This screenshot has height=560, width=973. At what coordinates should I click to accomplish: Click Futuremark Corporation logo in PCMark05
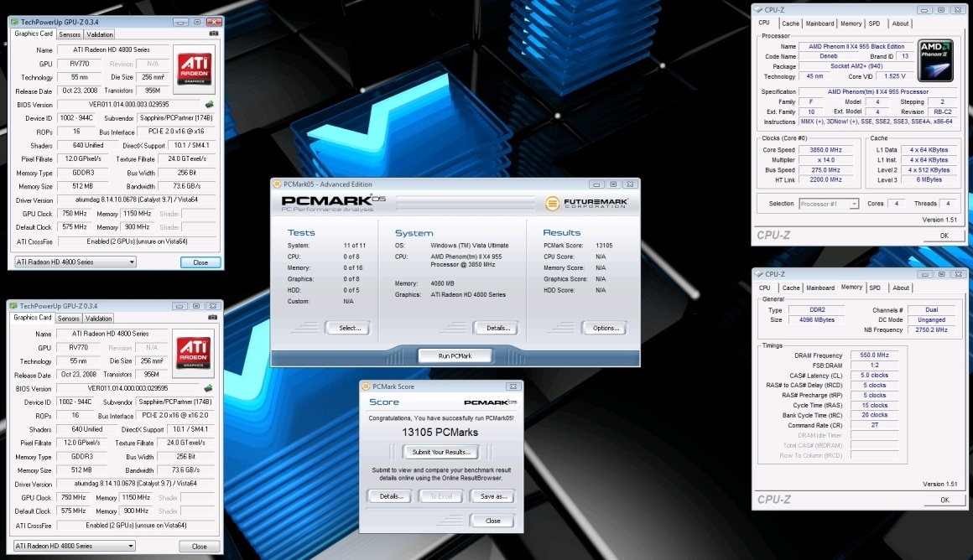click(x=586, y=203)
